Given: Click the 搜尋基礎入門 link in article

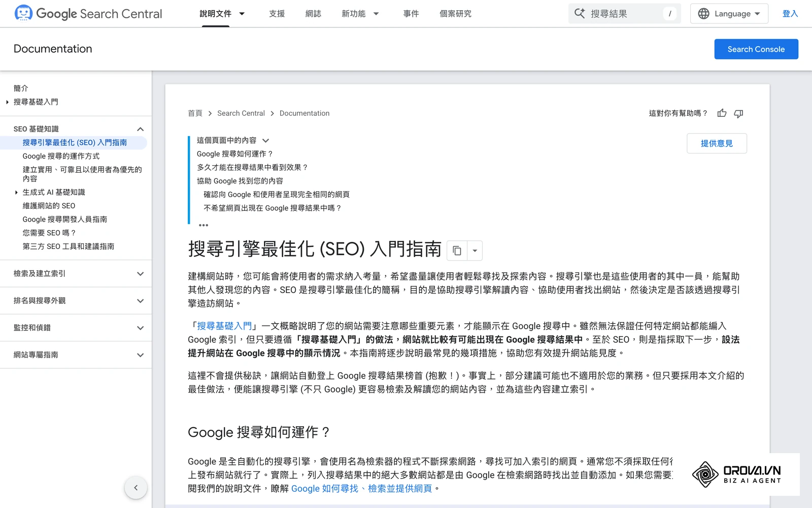Looking at the screenshot, I should (224, 326).
